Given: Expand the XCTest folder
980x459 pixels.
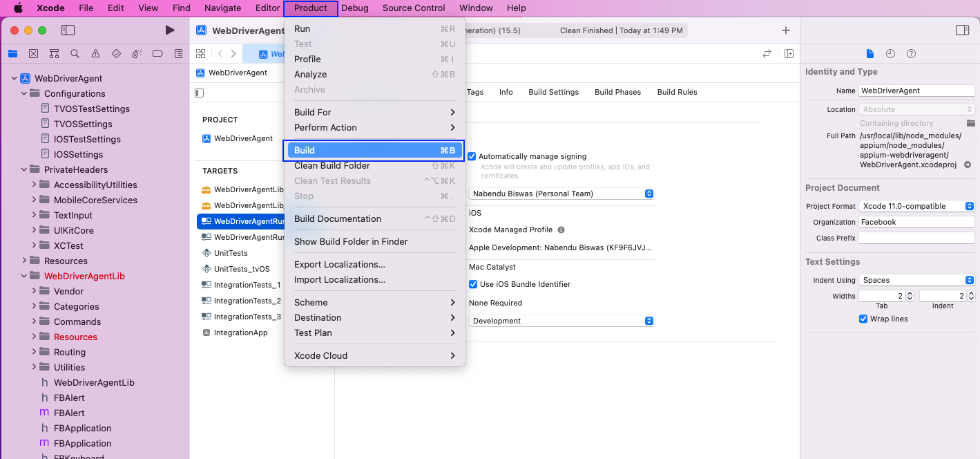Looking at the screenshot, I should coord(34,245).
